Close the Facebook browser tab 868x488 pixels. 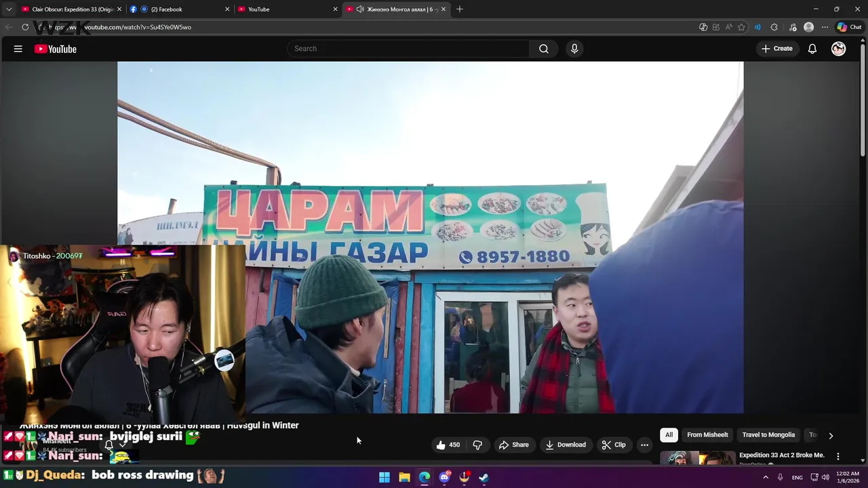coord(227,9)
